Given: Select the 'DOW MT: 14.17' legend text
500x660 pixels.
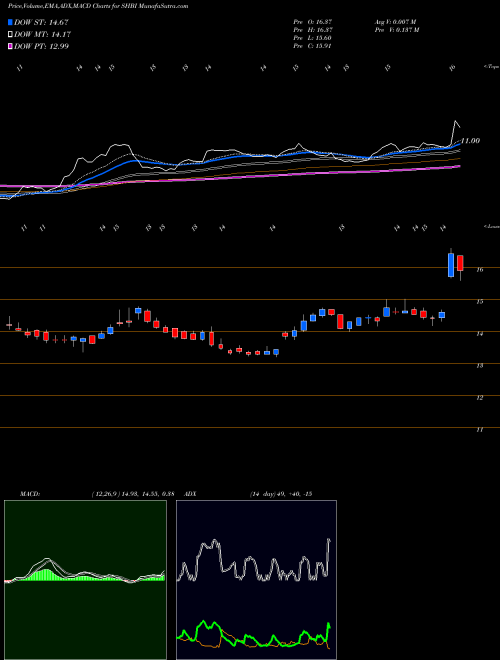Looking at the screenshot, I should click(x=42, y=35).
